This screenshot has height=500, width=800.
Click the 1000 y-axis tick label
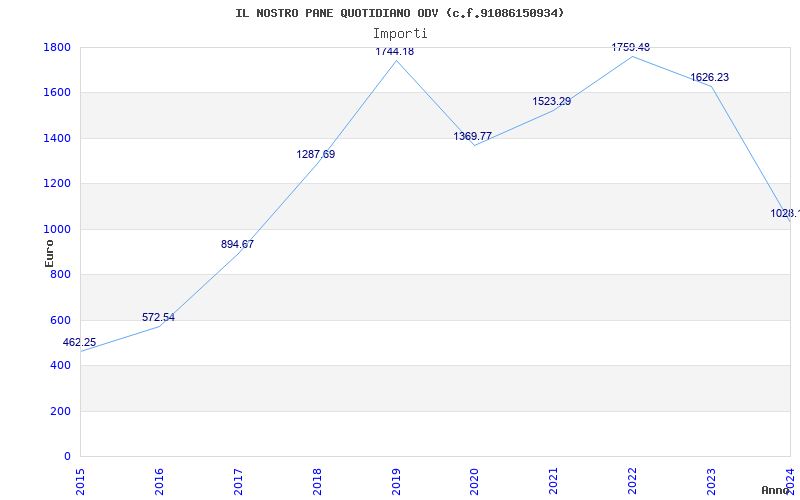(x=58, y=230)
